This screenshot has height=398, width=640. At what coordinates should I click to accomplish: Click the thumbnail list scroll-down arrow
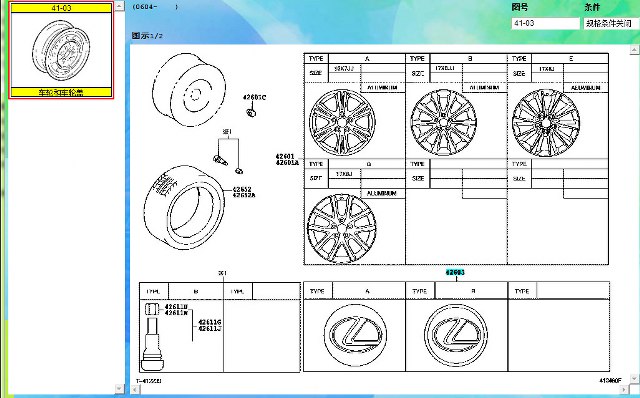pos(119,388)
